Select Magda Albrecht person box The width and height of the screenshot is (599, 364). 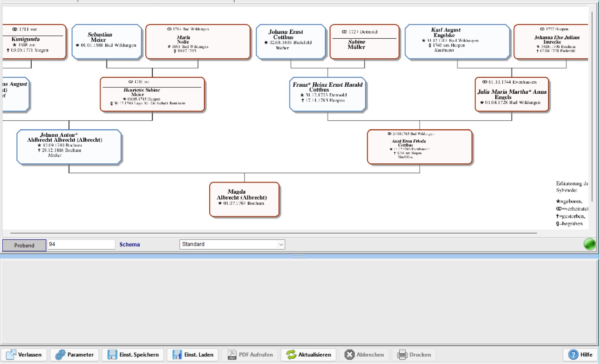pyautogui.click(x=244, y=199)
